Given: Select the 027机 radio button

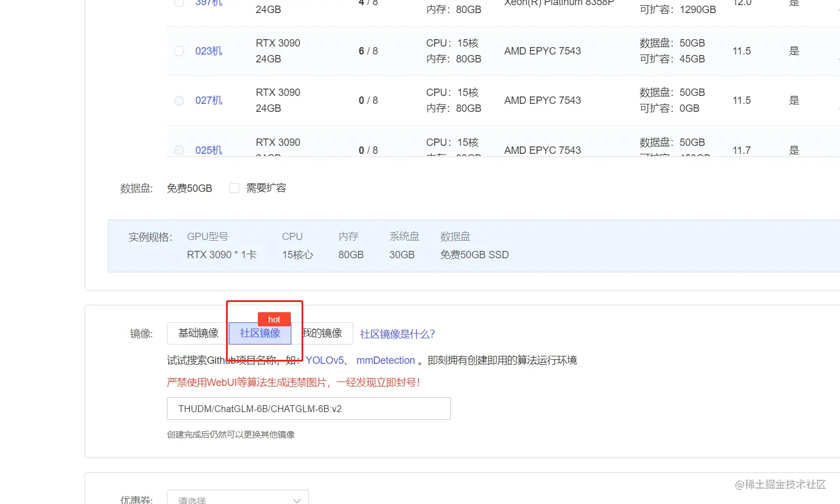Looking at the screenshot, I should click(x=179, y=100).
